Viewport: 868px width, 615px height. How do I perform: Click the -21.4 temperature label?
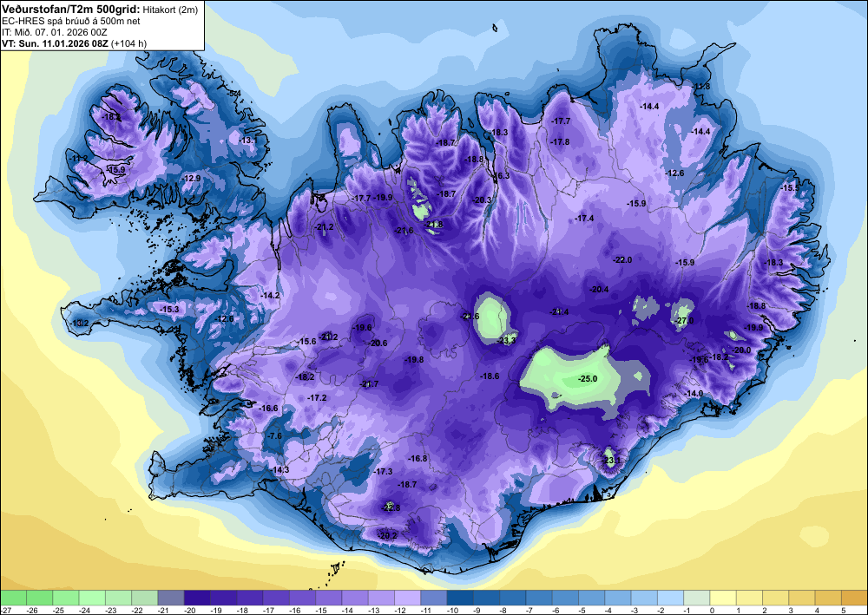click(x=559, y=312)
